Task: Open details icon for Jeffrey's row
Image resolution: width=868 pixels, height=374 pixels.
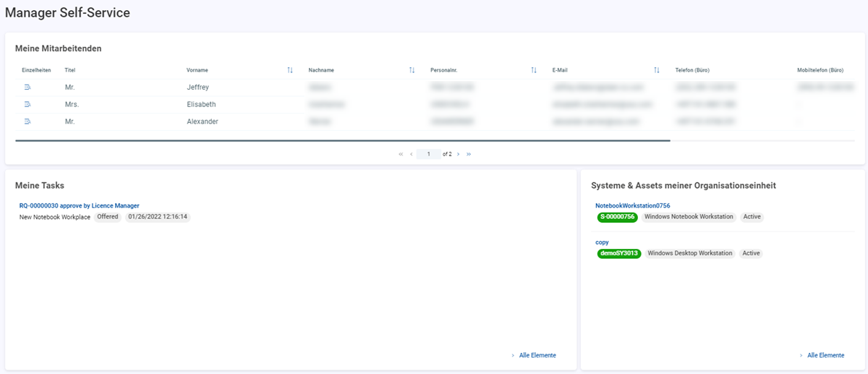Action: tap(27, 87)
